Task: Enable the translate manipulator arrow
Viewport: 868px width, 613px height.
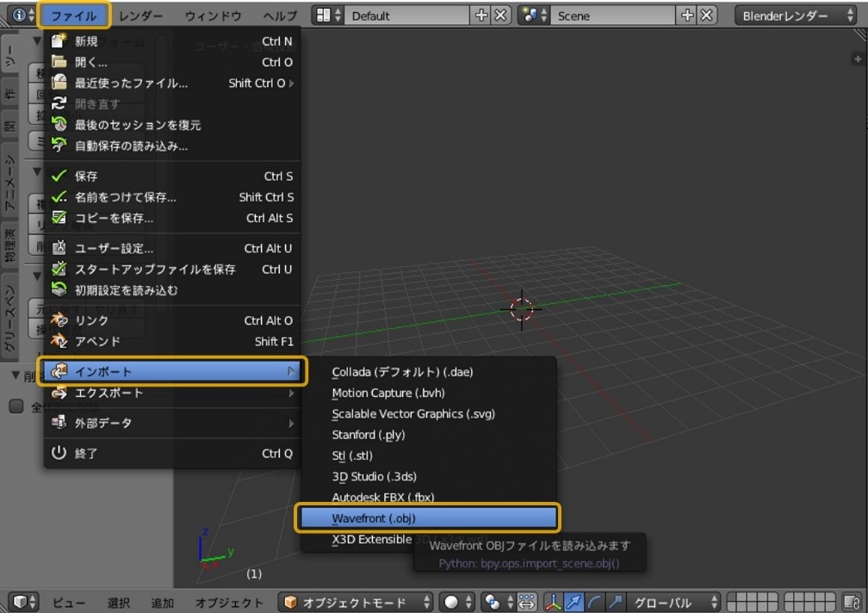Action: coord(573,602)
